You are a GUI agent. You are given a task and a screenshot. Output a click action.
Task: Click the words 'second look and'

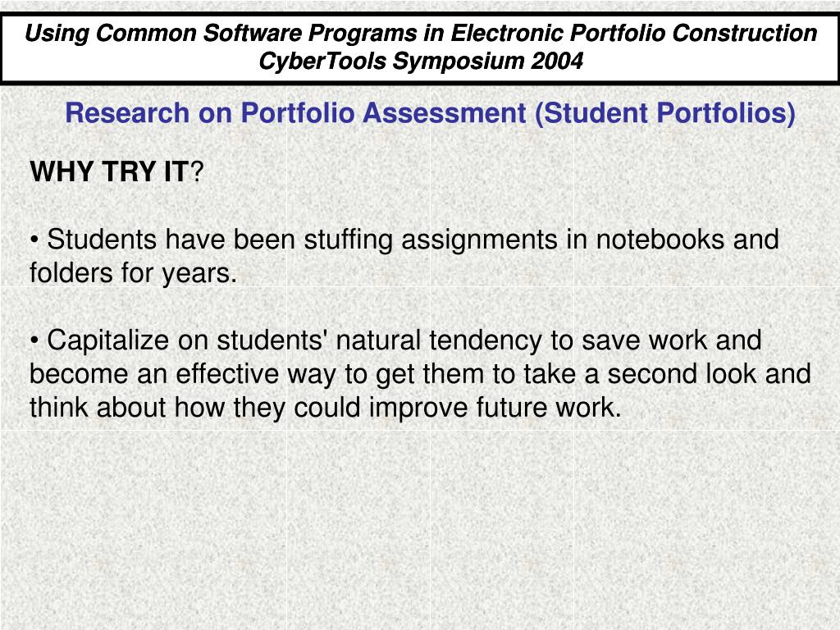point(710,374)
